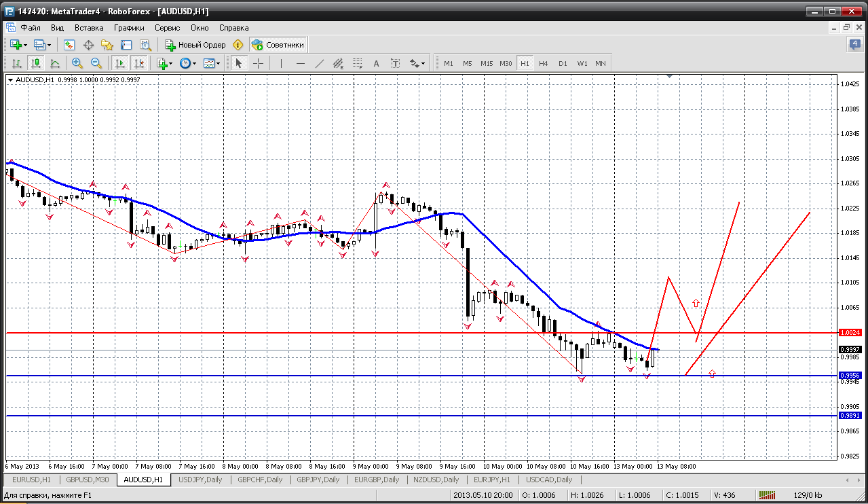Image resolution: width=868 pixels, height=504 pixels.
Task: Select the standard Cursor arrow tool
Action: [238, 63]
